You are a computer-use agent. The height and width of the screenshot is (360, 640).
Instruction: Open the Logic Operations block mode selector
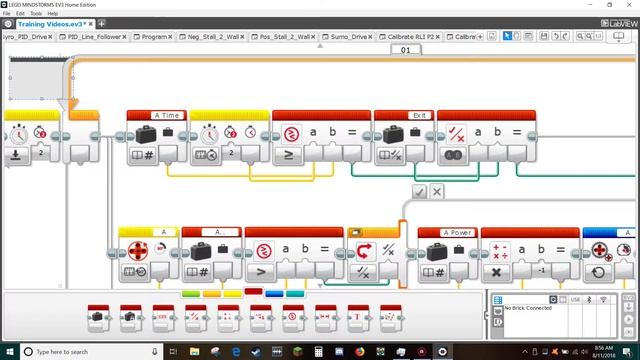click(x=453, y=155)
